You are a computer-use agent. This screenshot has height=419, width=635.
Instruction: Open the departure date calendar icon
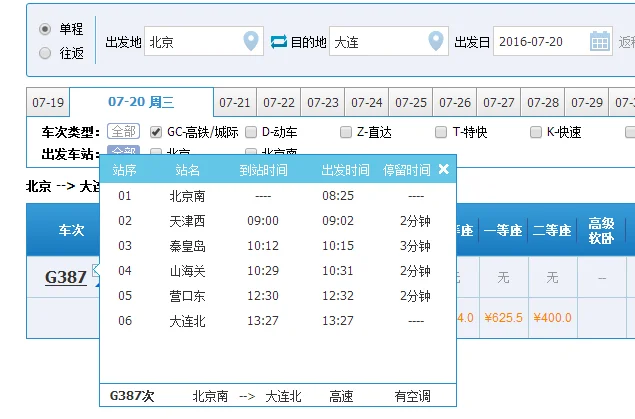point(600,41)
